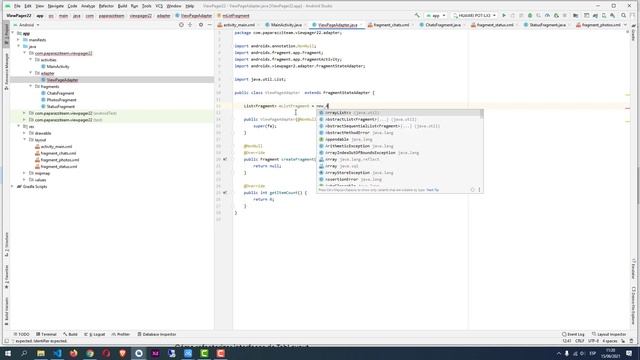This screenshot has height=360, width=640.
Task: Open the Profiler tool window
Action: pyautogui.click(x=121, y=334)
